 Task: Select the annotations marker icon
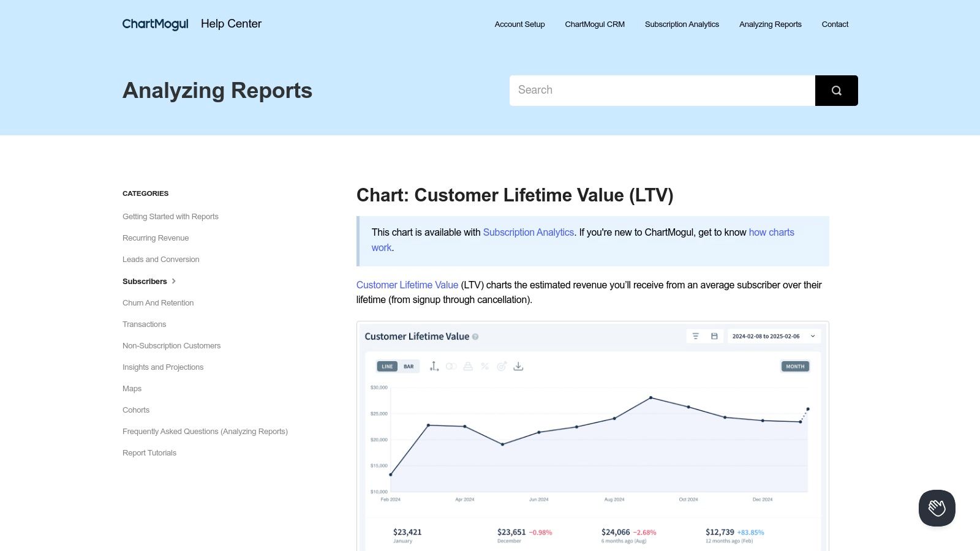pyautogui.click(x=434, y=366)
